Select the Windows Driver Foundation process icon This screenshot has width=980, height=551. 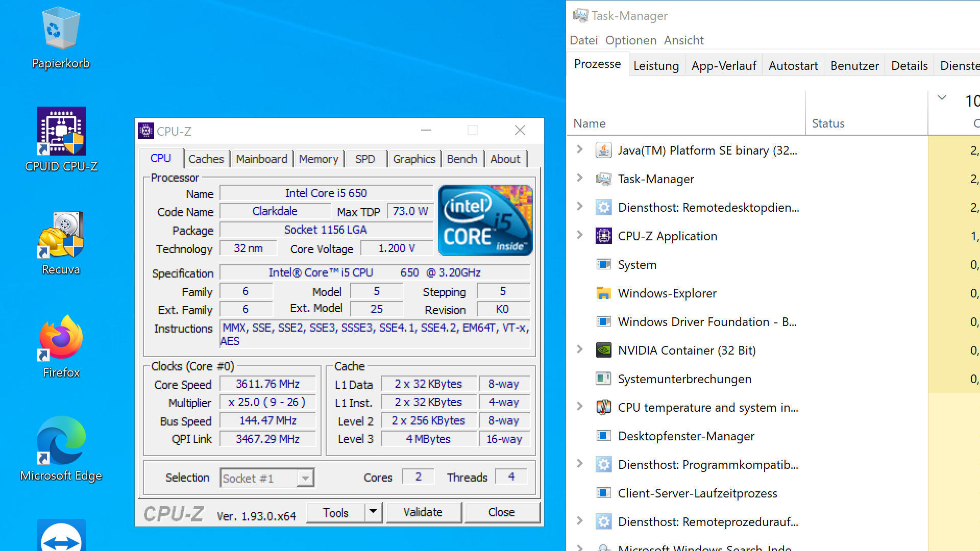point(604,322)
